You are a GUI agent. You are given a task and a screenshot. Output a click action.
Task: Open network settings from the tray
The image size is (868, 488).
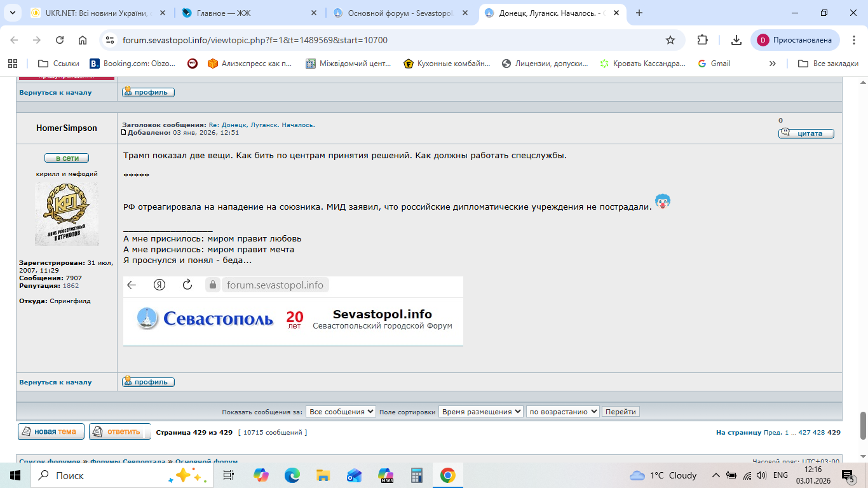[x=747, y=475]
